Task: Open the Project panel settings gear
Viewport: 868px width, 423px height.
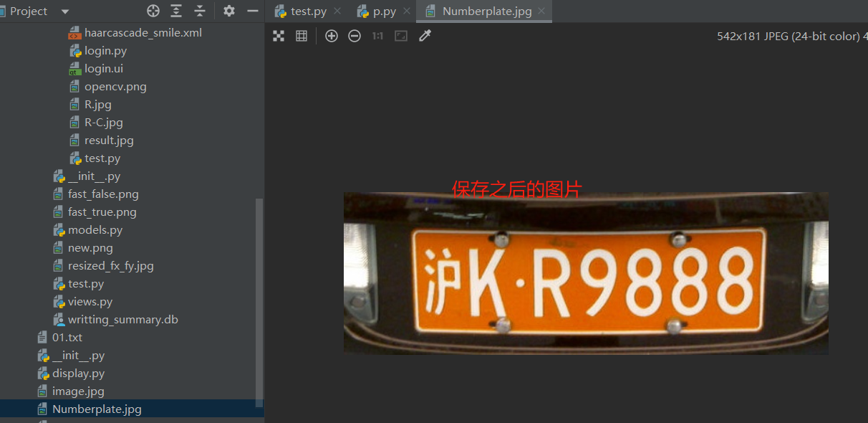Action: coord(228,11)
